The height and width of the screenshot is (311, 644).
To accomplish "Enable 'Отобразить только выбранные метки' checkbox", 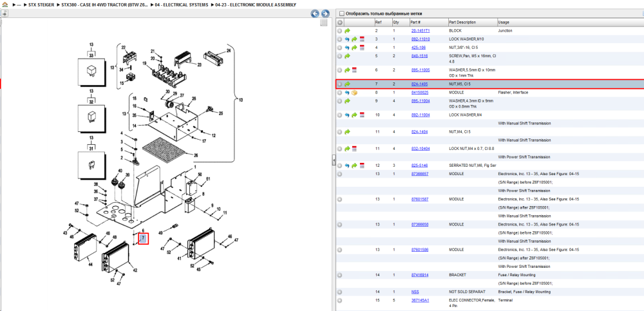I will (x=342, y=14).
